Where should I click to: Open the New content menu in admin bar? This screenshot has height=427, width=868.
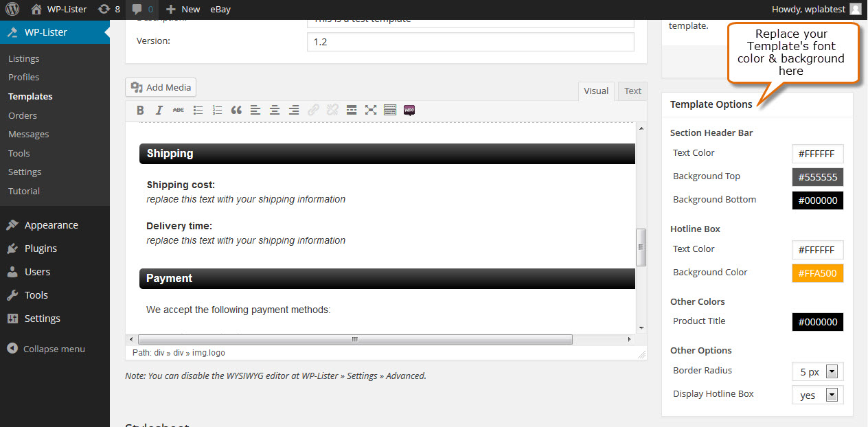pyautogui.click(x=183, y=10)
